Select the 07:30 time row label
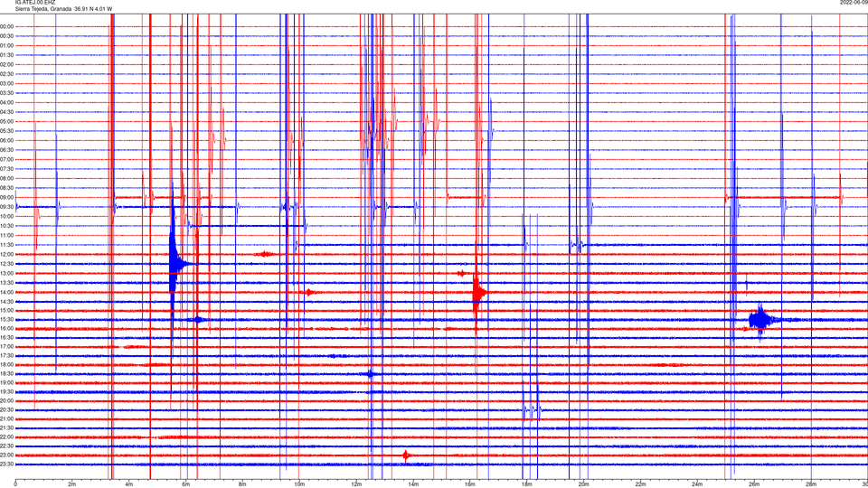This screenshot has width=868, height=488. point(7,169)
